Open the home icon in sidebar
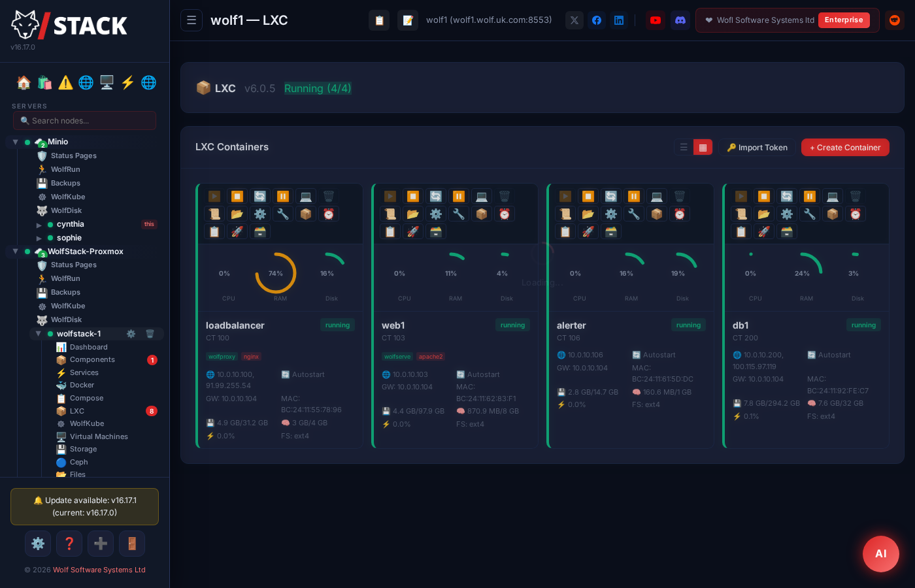This screenshot has height=588, width=915. [24, 82]
